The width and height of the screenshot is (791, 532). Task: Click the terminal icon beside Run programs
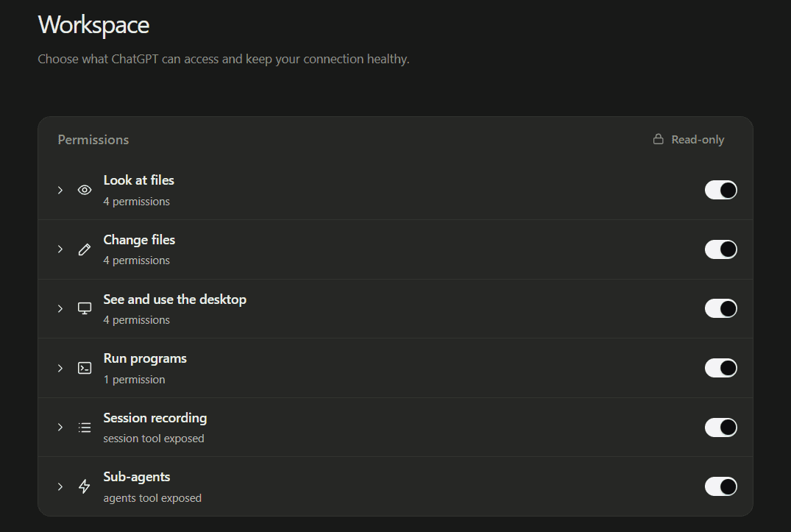tap(85, 368)
